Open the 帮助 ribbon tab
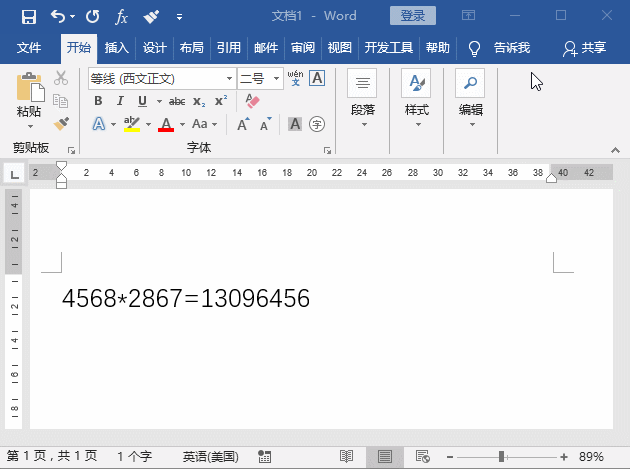The height and width of the screenshot is (469, 630). pos(438,48)
